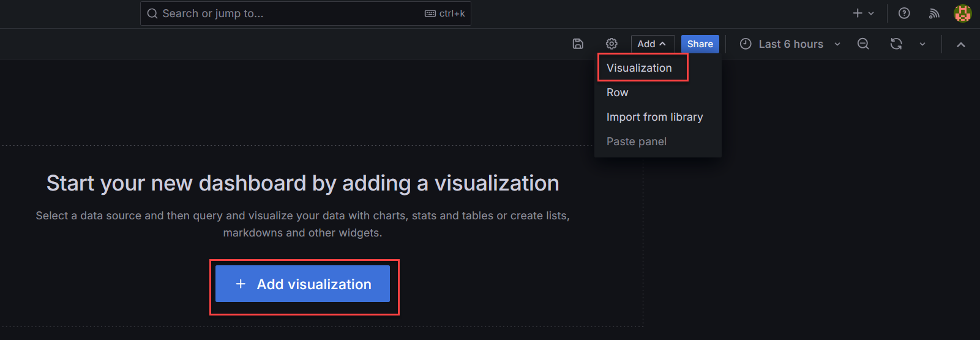The width and height of the screenshot is (980, 340).
Task: Click the keyboard icon beside ctrl+k
Action: click(430, 13)
